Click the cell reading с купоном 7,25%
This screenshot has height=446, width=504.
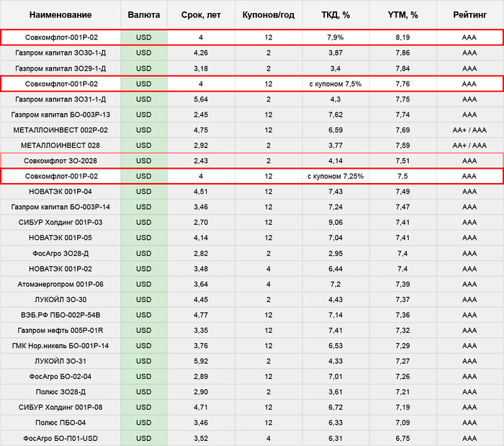[x=335, y=176]
